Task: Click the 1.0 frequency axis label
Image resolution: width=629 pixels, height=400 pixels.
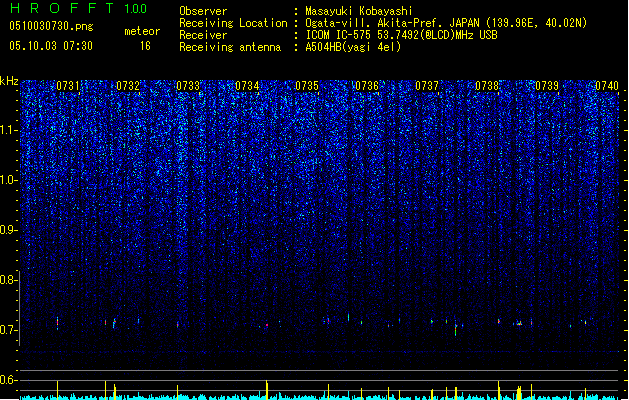Action: (8, 180)
